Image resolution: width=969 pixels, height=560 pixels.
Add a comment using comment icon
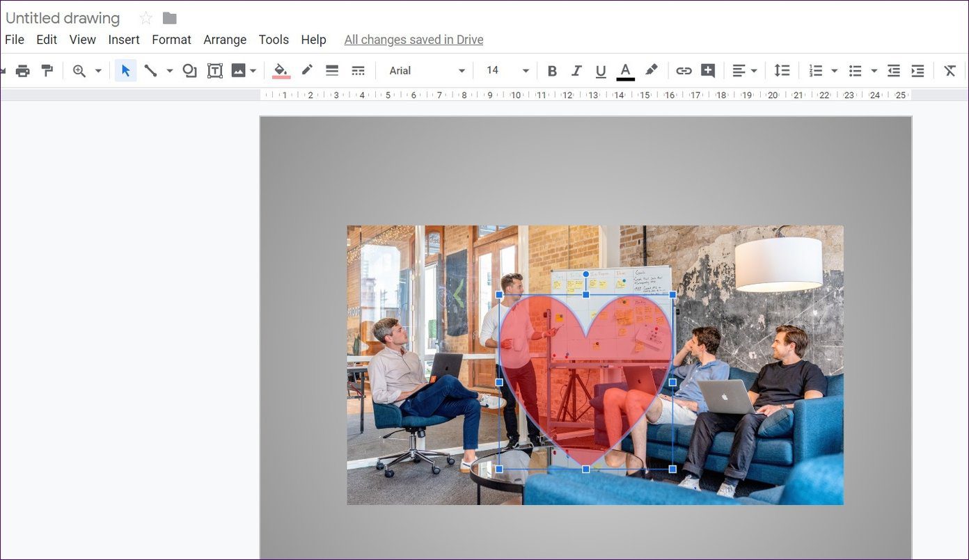tap(708, 70)
